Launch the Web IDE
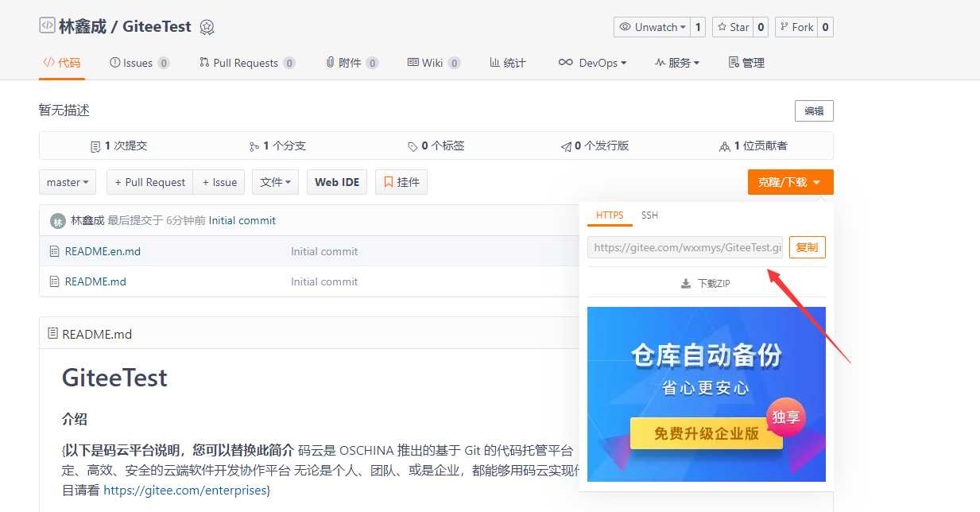The width and height of the screenshot is (980, 512). point(337,182)
